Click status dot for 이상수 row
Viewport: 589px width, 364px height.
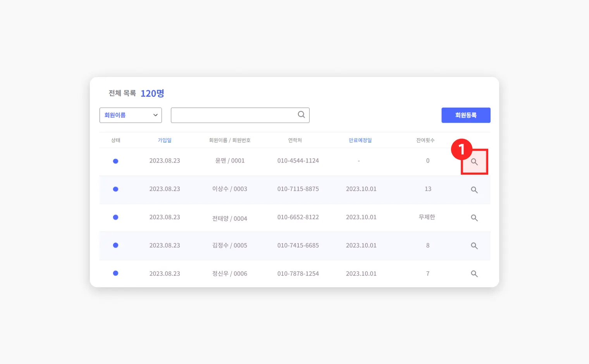point(115,189)
